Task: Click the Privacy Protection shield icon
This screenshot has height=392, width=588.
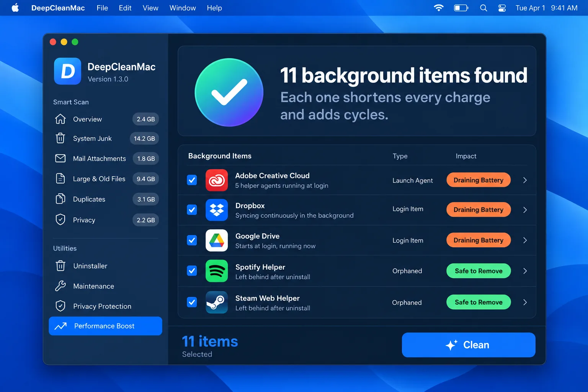Action: coord(60,306)
